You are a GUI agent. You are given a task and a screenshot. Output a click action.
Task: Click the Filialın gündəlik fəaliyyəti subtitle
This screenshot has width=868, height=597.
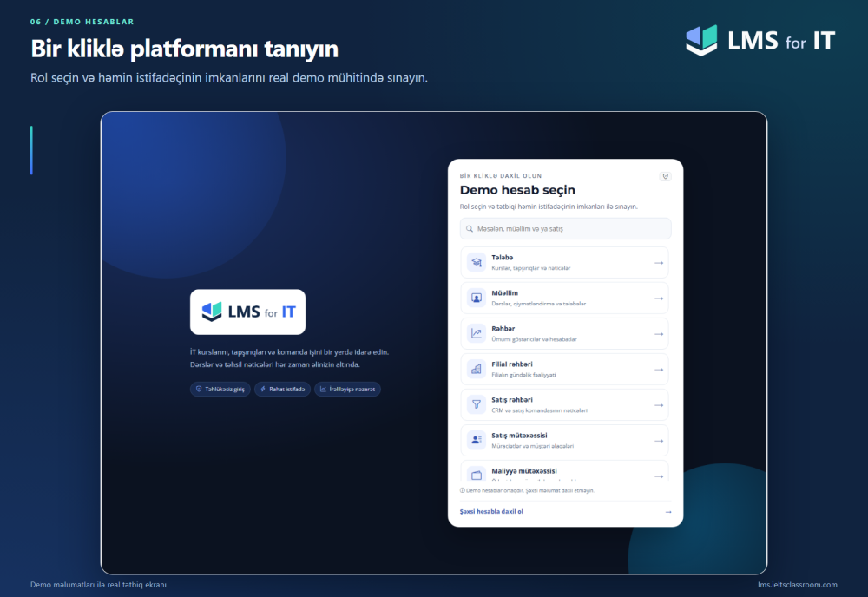(x=523, y=375)
